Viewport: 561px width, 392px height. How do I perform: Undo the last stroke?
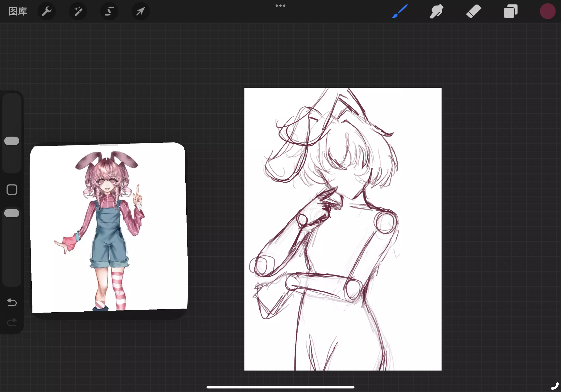pyautogui.click(x=12, y=302)
